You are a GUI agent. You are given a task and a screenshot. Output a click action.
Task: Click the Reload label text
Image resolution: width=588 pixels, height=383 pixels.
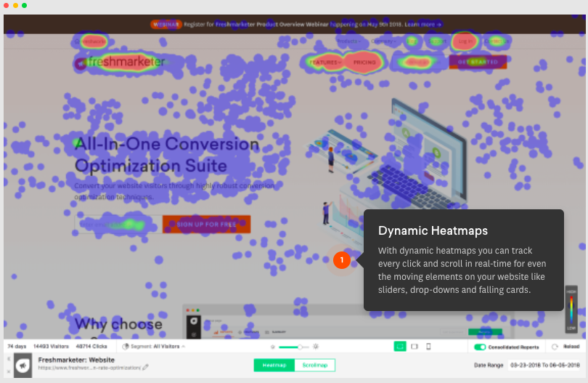click(x=571, y=346)
